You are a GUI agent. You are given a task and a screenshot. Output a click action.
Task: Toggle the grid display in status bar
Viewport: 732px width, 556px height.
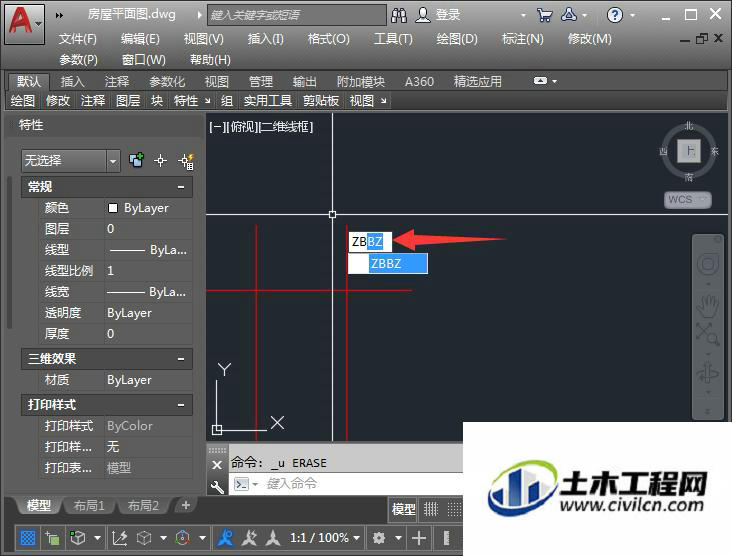pyautogui.click(x=28, y=538)
